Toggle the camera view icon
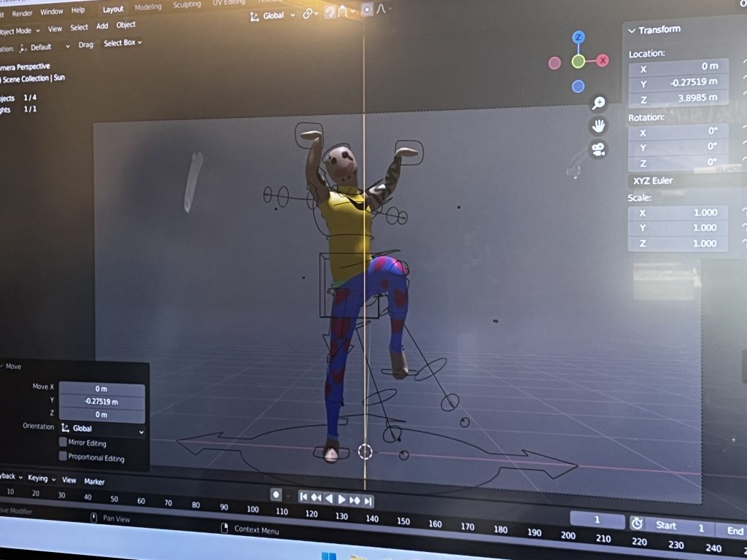Screen dimensions: 747x560 coord(598,149)
